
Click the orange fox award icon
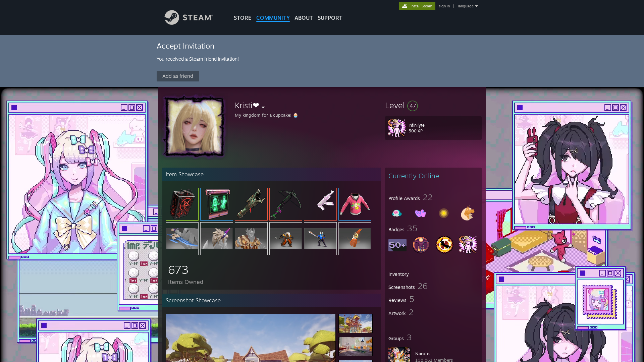[x=467, y=213]
